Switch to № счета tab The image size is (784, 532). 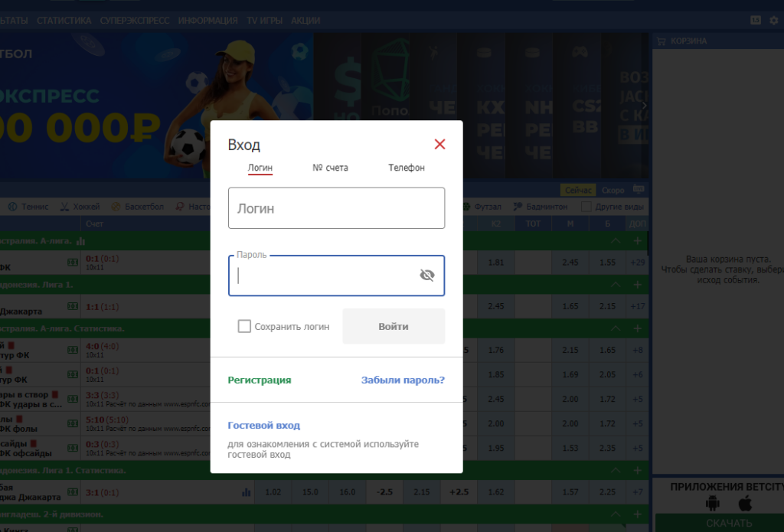point(330,168)
